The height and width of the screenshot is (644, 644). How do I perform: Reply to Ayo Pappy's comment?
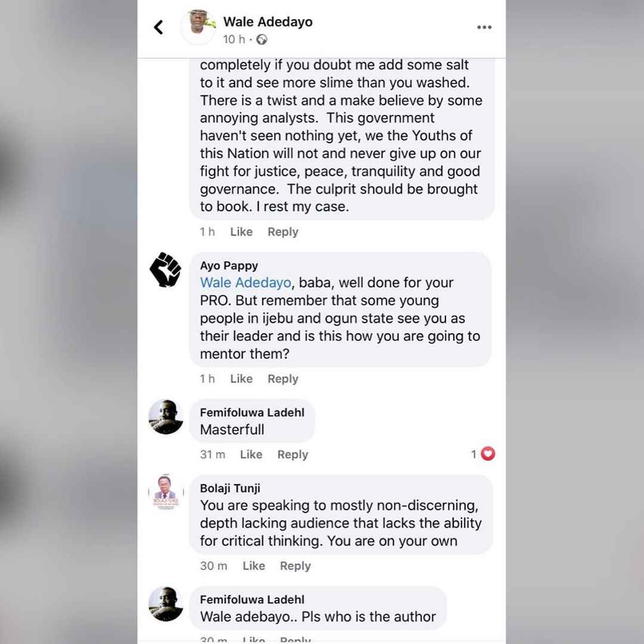[x=283, y=379]
